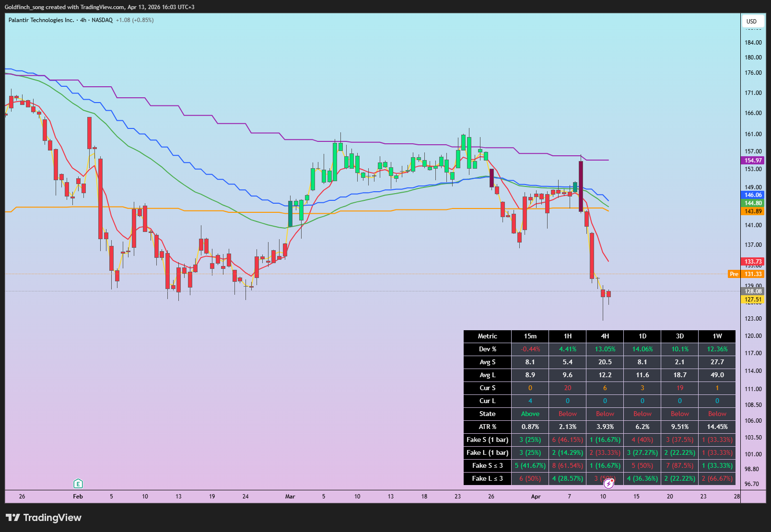Image resolution: width=771 pixels, height=532 pixels.
Task: Click the 14.45% ATR cell
Action: pos(717,427)
